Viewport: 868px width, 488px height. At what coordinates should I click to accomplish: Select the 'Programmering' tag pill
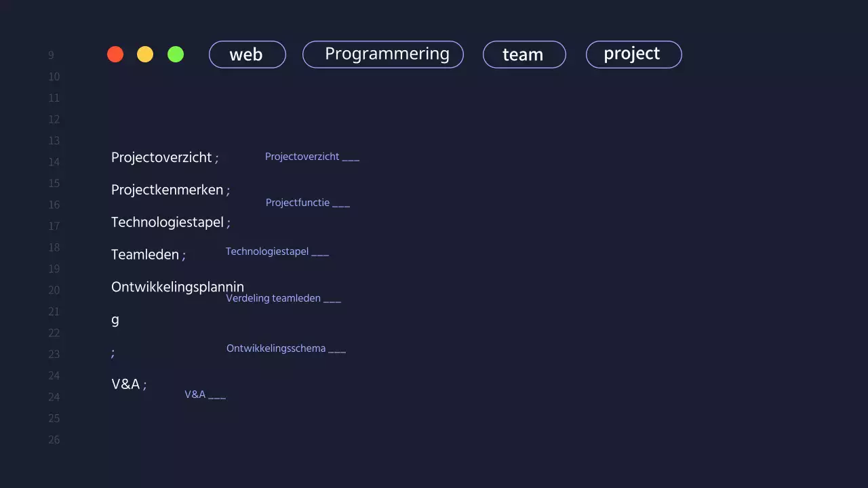point(382,54)
